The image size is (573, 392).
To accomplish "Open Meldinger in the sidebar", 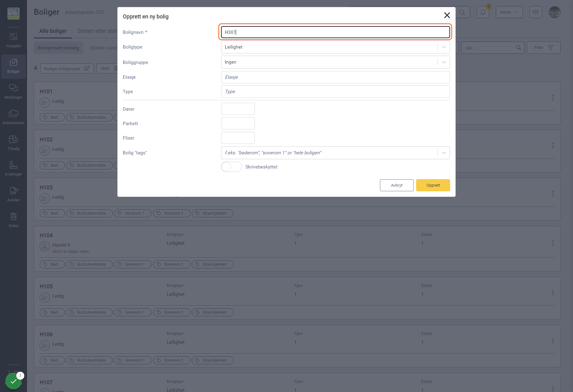I will (x=14, y=92).
